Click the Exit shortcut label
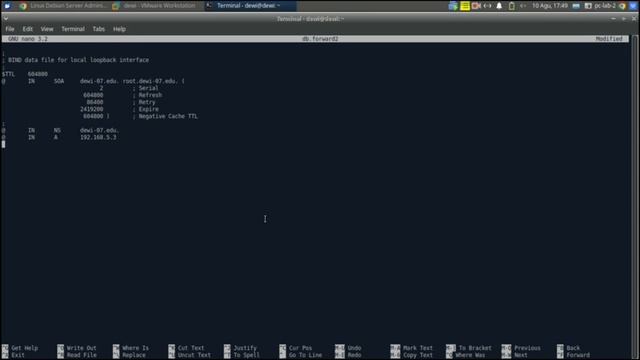The height and width of the screenshot is (360, 640). coord(18,355)
